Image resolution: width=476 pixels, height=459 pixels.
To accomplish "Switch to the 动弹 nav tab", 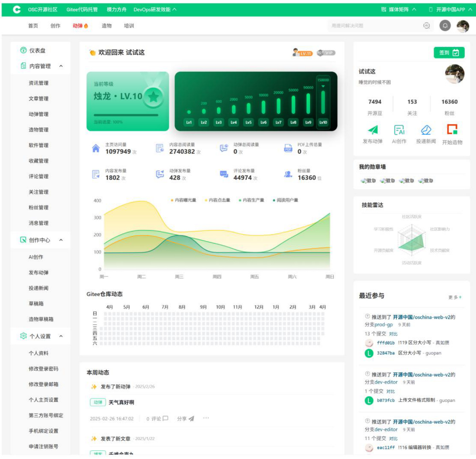I will 81,26.
